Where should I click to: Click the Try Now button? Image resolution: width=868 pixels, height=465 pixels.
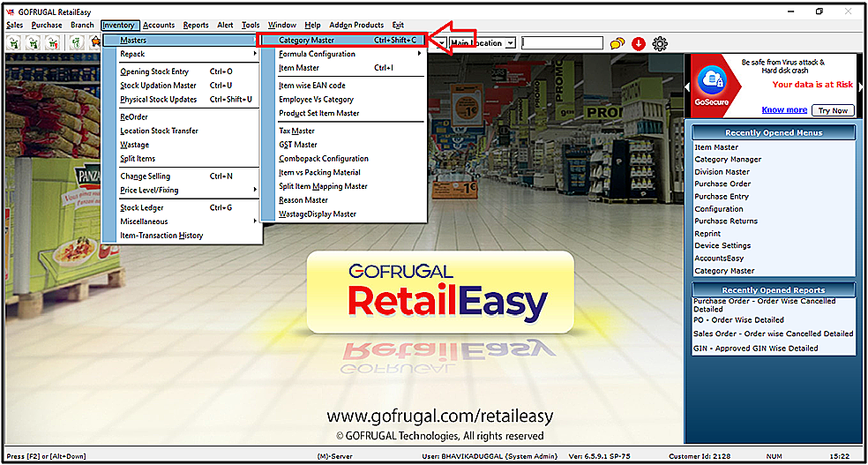pos(833,110)
